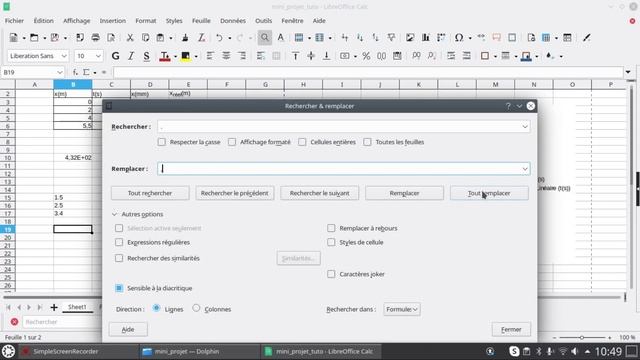640x360 pixels.
Task: Expand the formula bar arrow
Action: click(628, 72)
